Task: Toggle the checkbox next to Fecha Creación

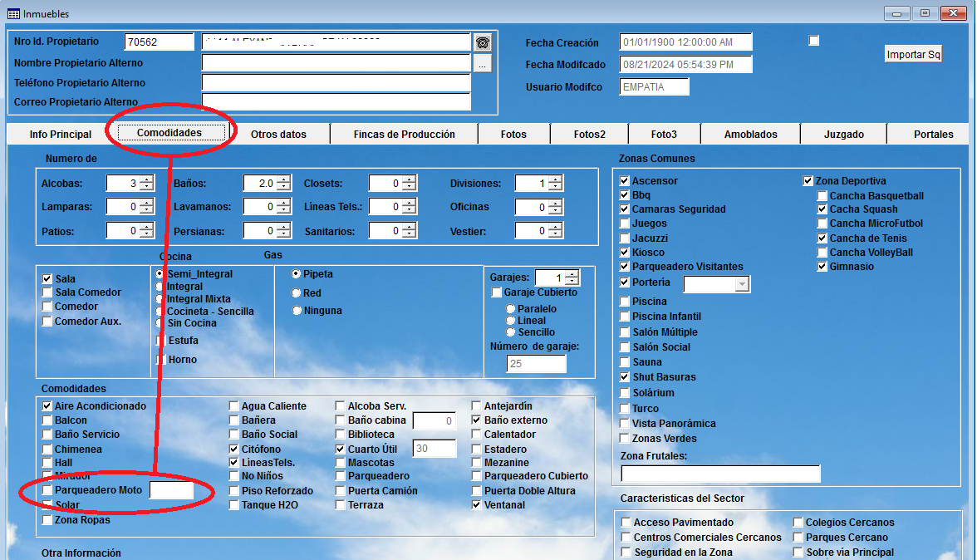Action: point(814,41)
